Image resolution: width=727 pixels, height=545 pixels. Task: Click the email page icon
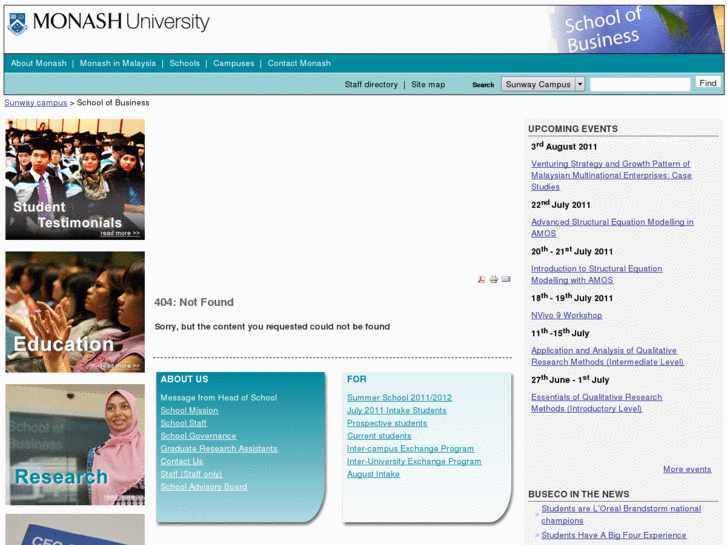pos(506,279)
